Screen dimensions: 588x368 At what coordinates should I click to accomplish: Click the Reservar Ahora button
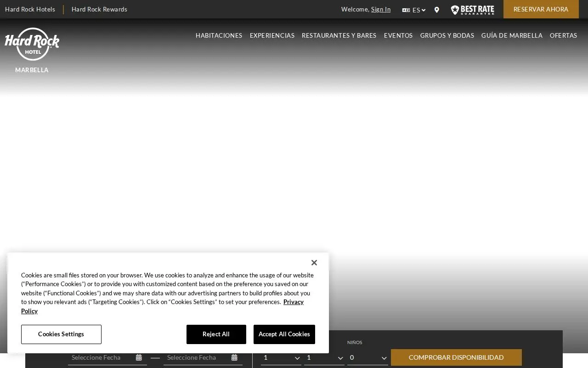541,9
